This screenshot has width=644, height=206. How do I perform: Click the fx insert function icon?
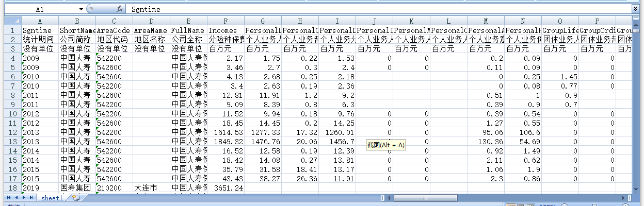pyautogui.click(x=120, y=9)
